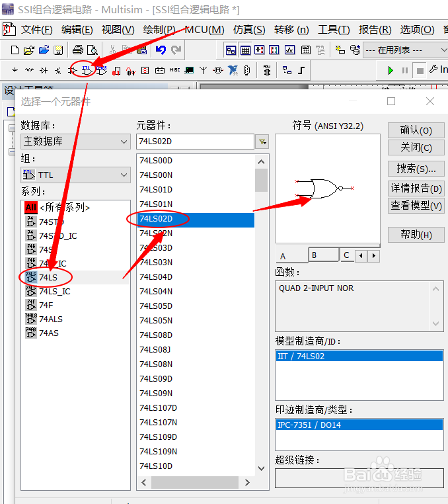Toggle the component filter button
Image resolution: width=448 pixels, height=504 pixels.
point(262,142)
